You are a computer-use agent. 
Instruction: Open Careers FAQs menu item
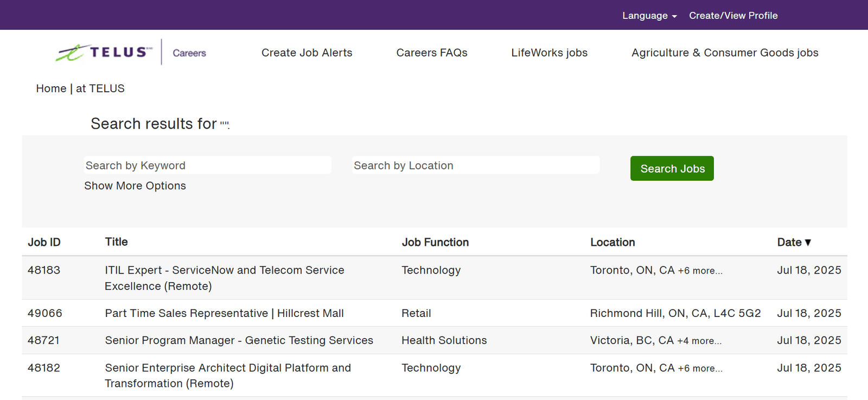tap(432, 53)
